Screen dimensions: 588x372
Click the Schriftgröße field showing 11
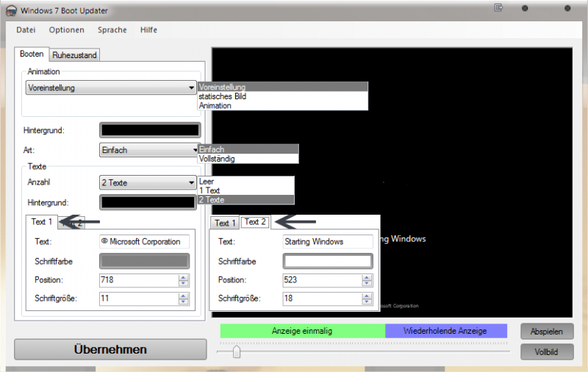(139, 298)
